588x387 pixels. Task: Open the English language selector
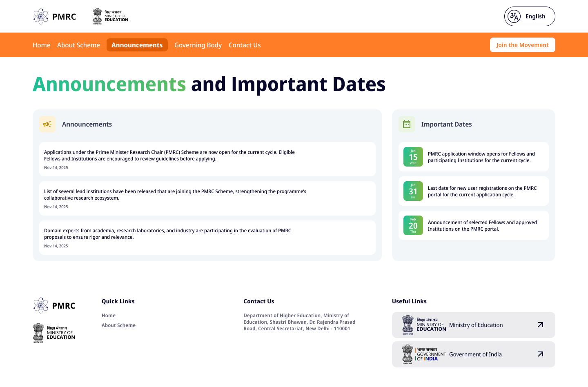tap(530, 16)
